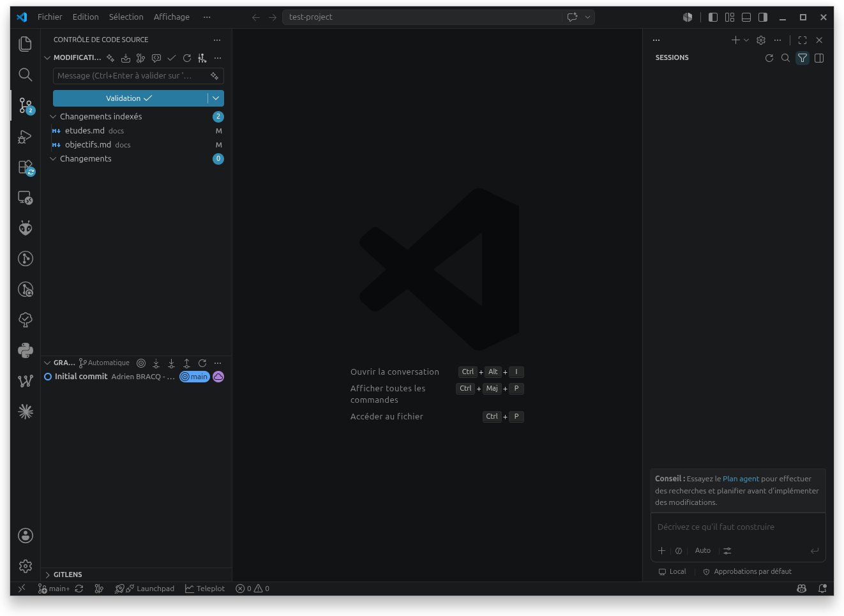Open Copilot status icon in status bar

[x=802, y=589]
